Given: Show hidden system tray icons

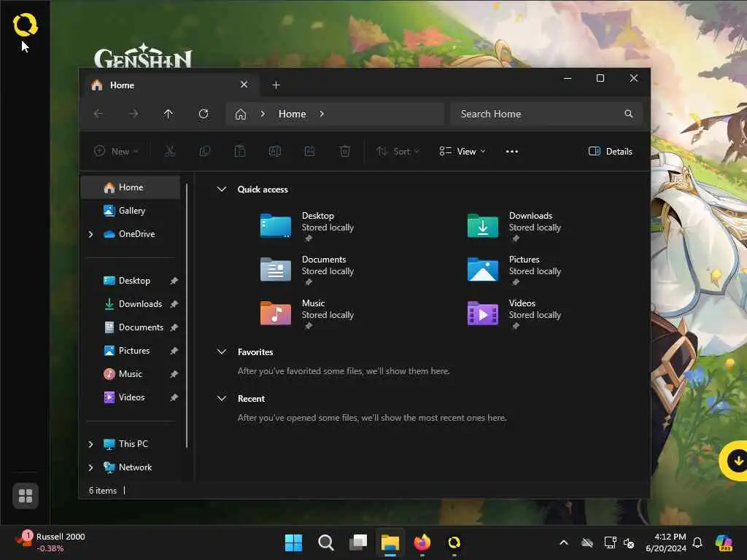Looking at the screenshot, I should click(564, 542).
